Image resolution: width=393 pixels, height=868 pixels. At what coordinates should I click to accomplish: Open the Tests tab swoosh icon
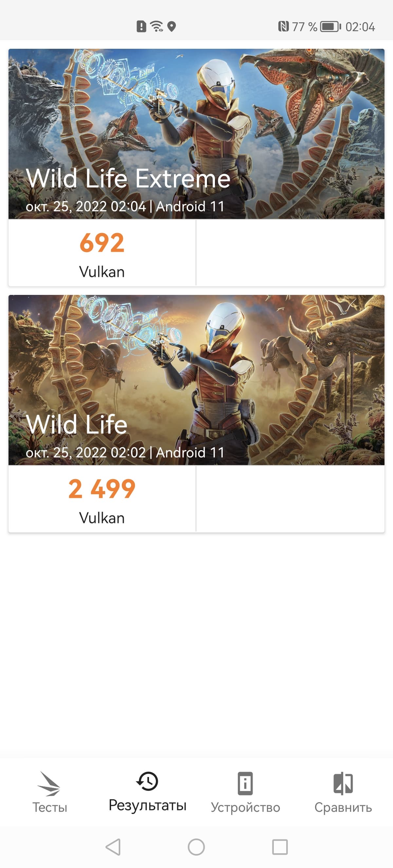49,784
